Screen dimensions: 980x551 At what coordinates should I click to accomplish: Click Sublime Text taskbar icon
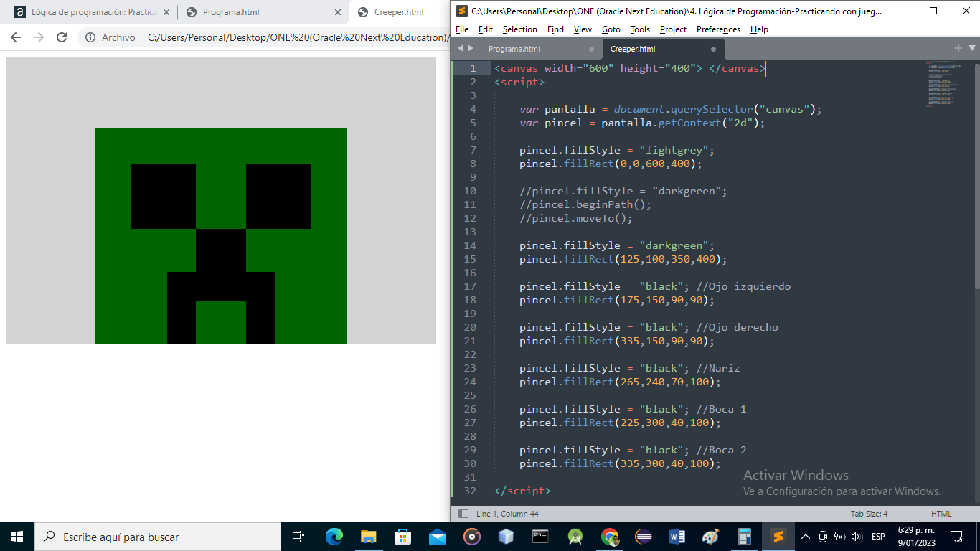[x=778, y=537]
